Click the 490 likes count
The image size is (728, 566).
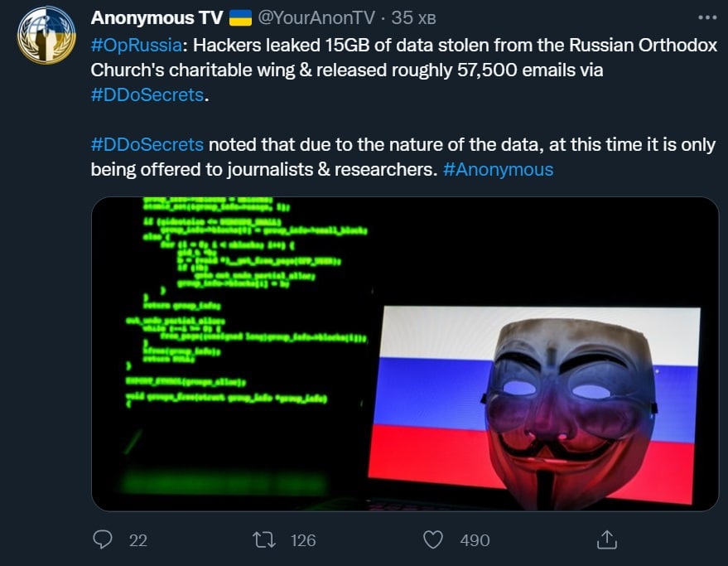(x=475, y=540)
